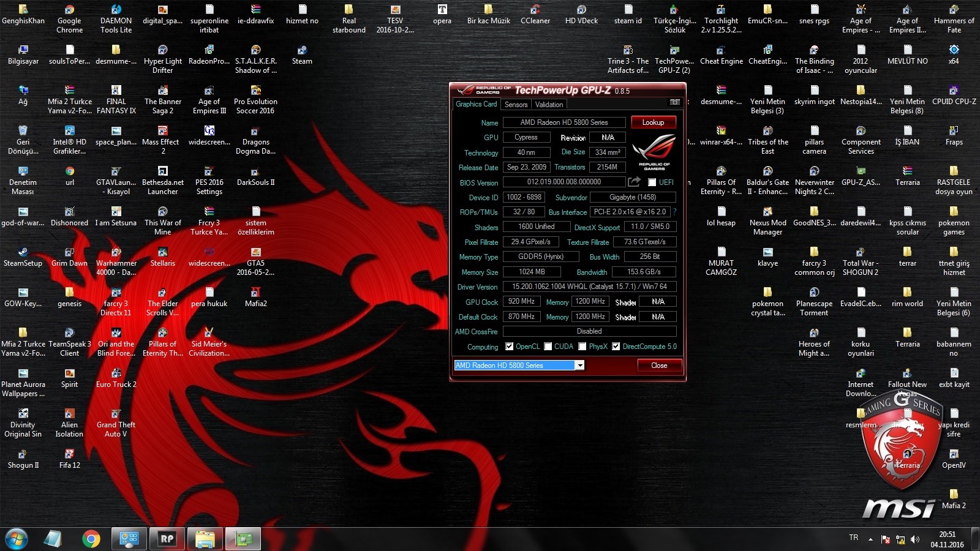Open the file explorer taskbar icon
Viewport: 980px width, 551px height.
tap(205, 539)
